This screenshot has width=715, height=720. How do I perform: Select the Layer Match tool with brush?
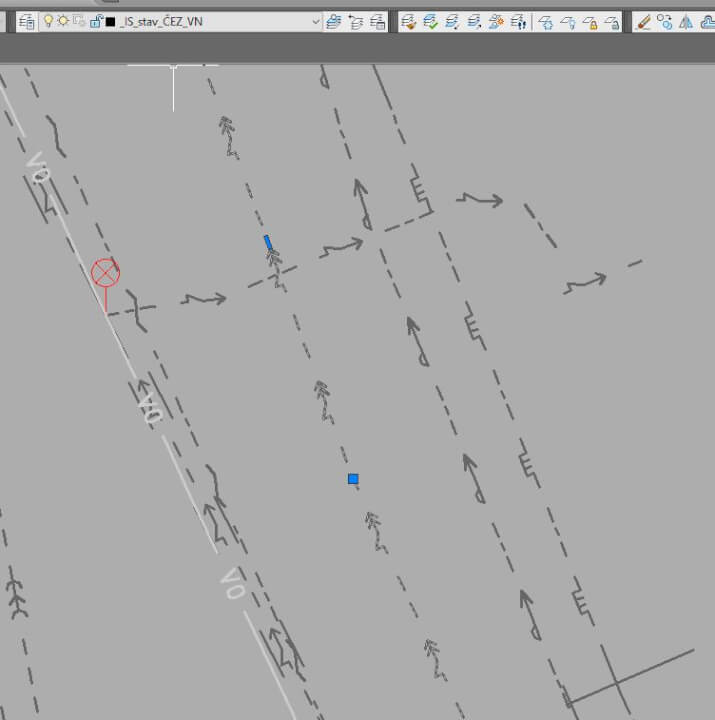tap(408, 21)
